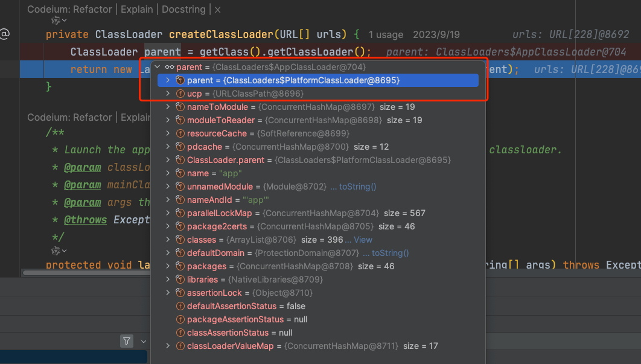
Task: Click the Codeium icon above the launch method
Action: point(56,251)
